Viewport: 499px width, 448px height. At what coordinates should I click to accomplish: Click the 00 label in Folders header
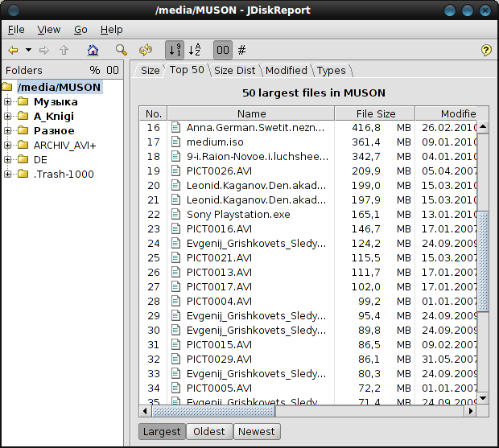click(x=113, y=70)
